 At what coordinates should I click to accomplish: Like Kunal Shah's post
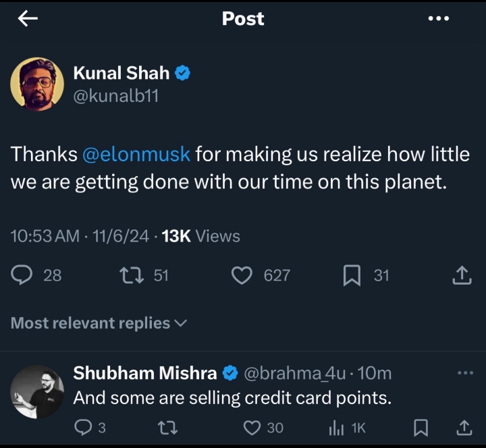point(242,275)
